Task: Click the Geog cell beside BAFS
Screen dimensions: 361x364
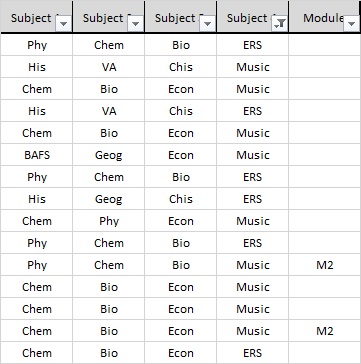Action: point(109,155)
